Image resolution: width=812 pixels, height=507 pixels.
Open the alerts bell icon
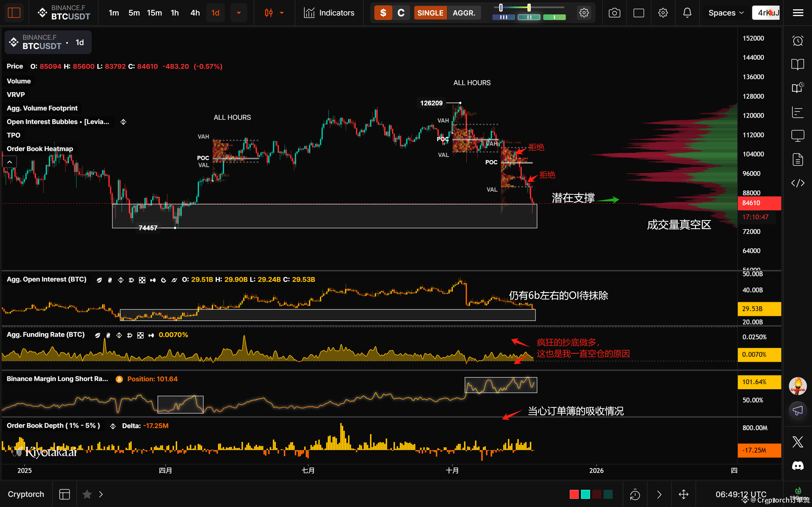[x=687, y=13]
